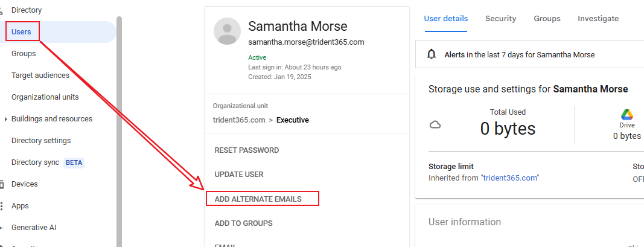Select Users in the Directory sidebar
The width and height of the screenshot is (644, 247).
coord(21,32)
